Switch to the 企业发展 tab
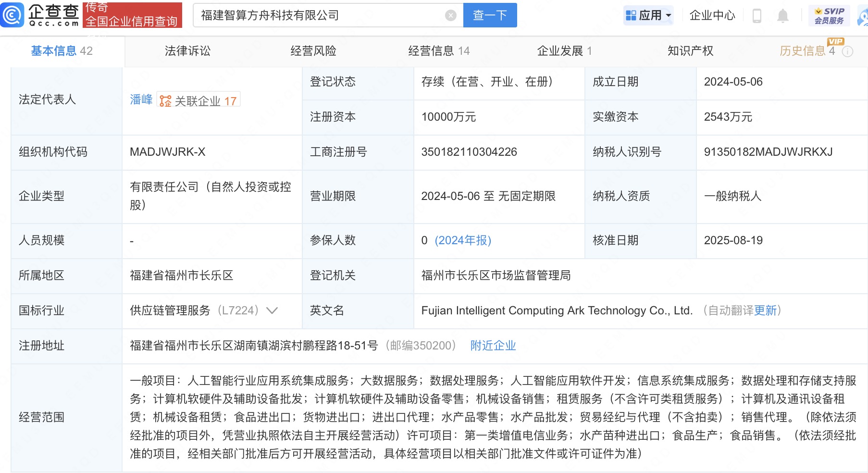The height and width of the screenshot is (473, 868). pos(564,51)
